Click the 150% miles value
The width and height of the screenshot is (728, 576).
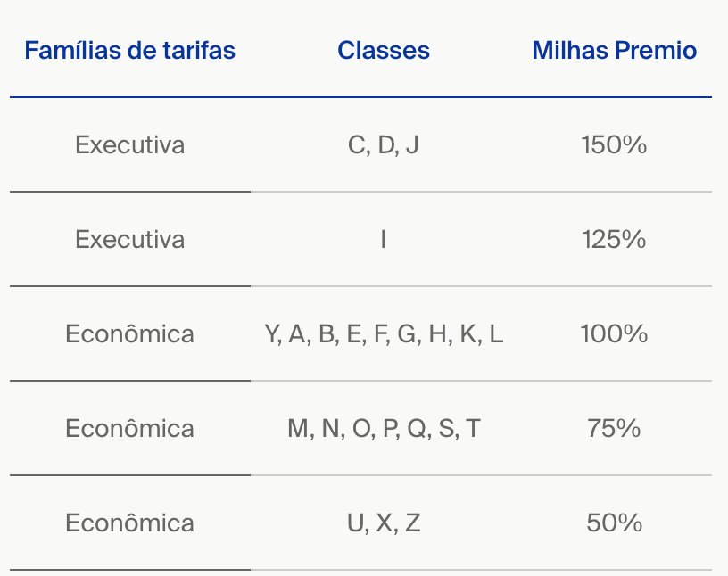(614, 144)
